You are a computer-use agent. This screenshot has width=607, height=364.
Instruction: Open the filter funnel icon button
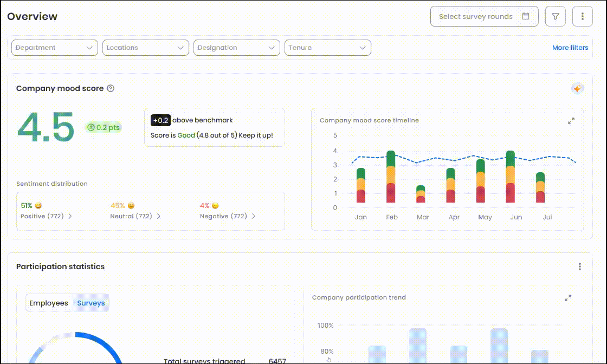tap(555, 16)
